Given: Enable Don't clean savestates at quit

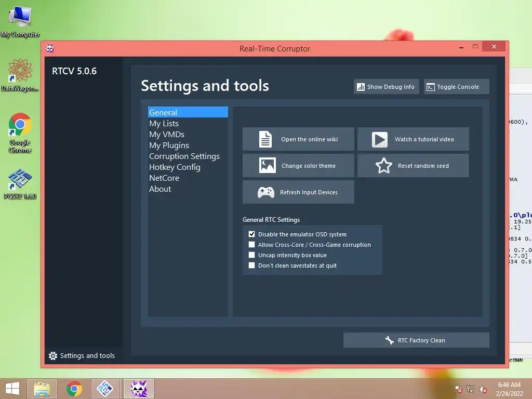Looking at the screenshot, I should (252, 265).
